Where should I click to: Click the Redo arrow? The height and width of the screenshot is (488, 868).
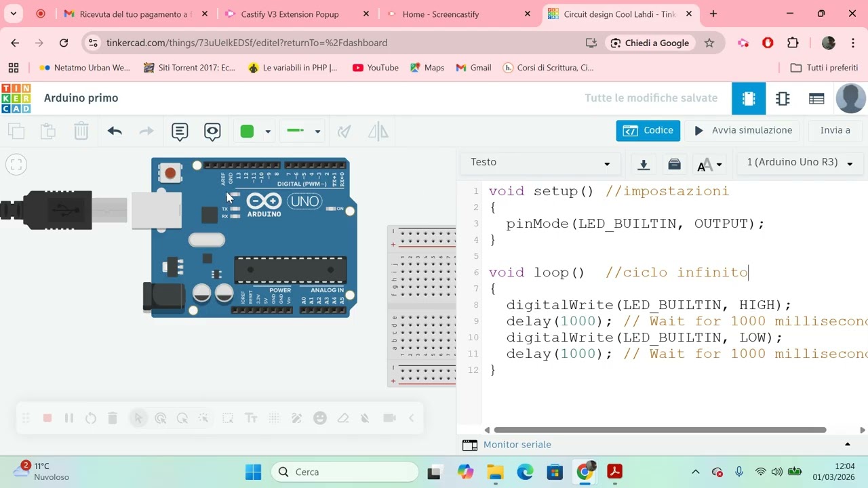[146, 131]
